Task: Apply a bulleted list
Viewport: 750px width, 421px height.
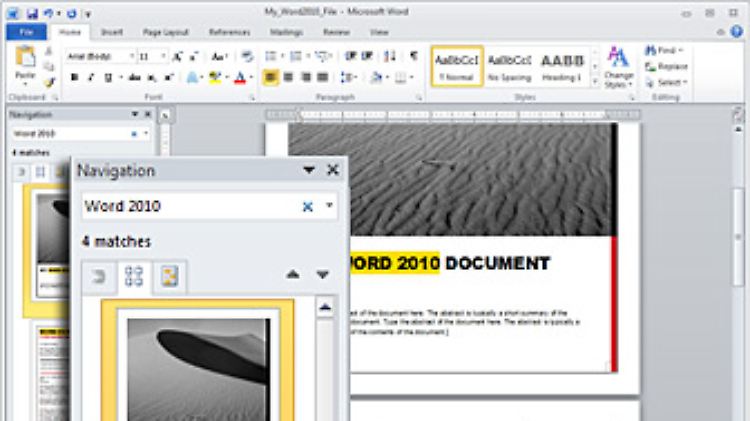Action: click(271, 56)
